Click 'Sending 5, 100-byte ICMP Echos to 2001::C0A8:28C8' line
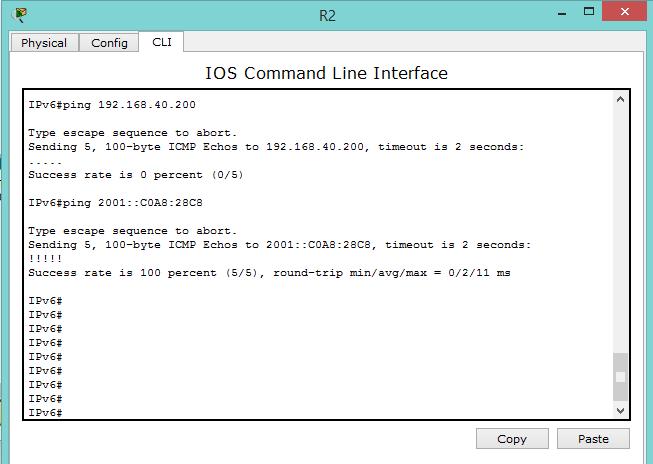This screenshot has width=653, height=464. [280, 244]
